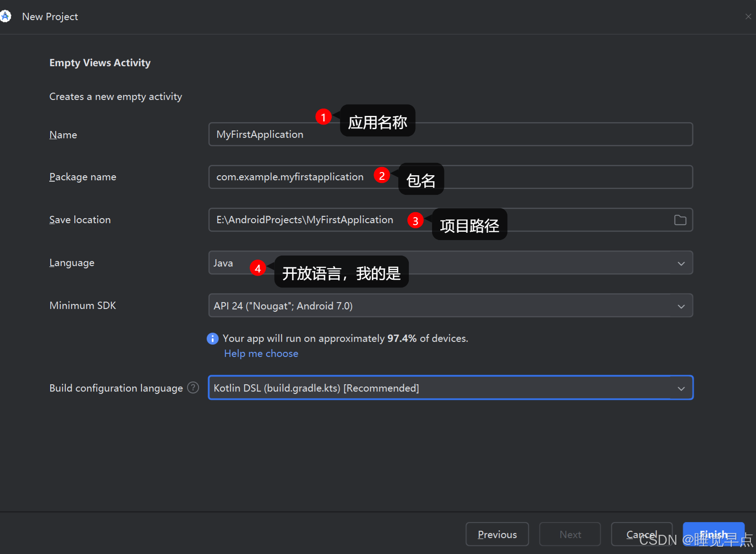Click the Previous button
Screen dimensions: 756x554
tap(497, 534)
